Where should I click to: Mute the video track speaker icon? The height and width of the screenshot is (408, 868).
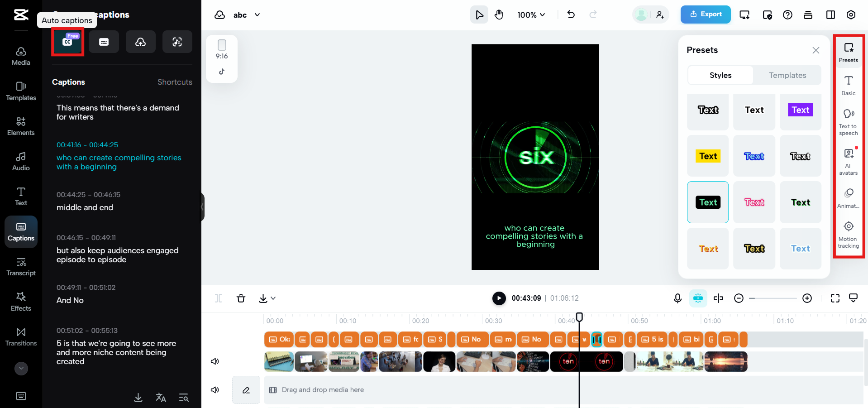[x=215, y=361]
